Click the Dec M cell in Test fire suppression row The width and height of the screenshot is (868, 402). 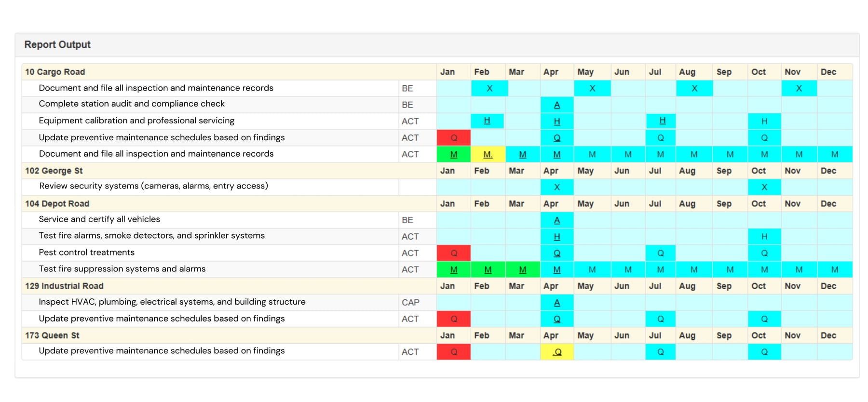click(x=835, y=269)
